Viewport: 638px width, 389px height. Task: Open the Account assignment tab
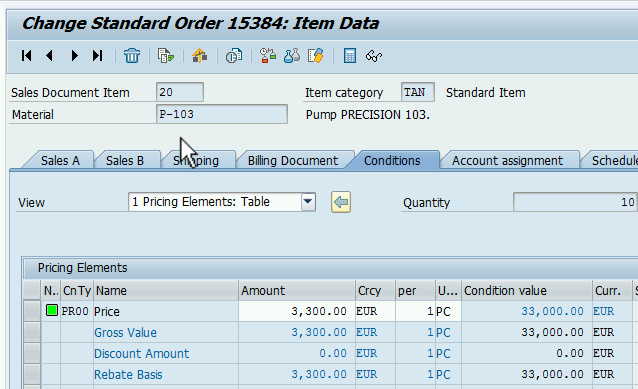pyautogui.click(x=507, y=161)
